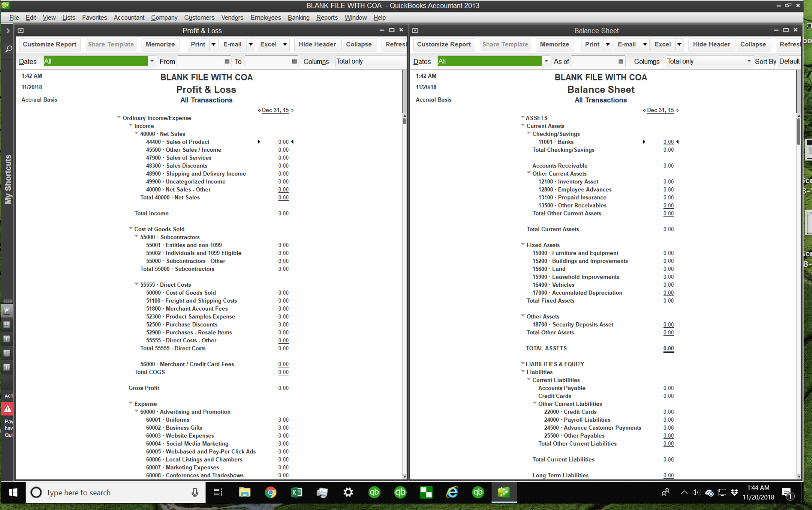Click the Refresh button on Profit & Loss toolbar
The height and width of the screenshot is (510, 812).
(x=394, y=44)
